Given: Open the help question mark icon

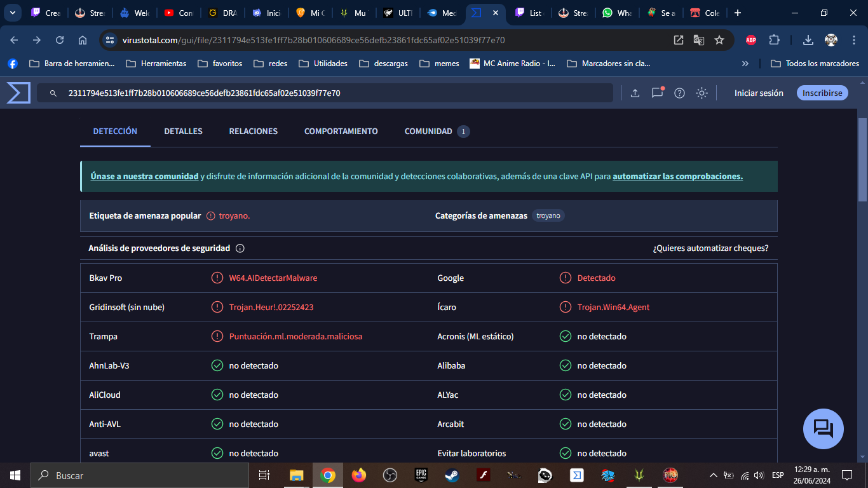Looking at the screenshot, I should point(679,93).
